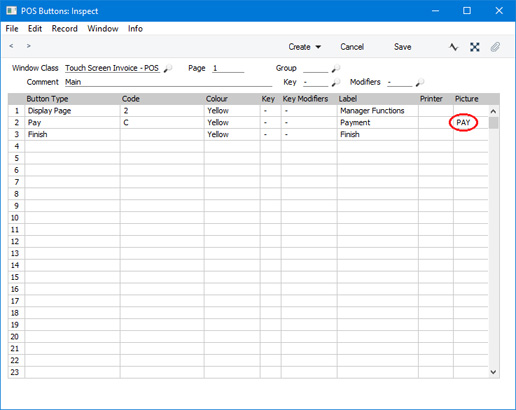Screen dimensions: 516x410
Task: Click the Comment field containing Main
Action: click(168, 82)
